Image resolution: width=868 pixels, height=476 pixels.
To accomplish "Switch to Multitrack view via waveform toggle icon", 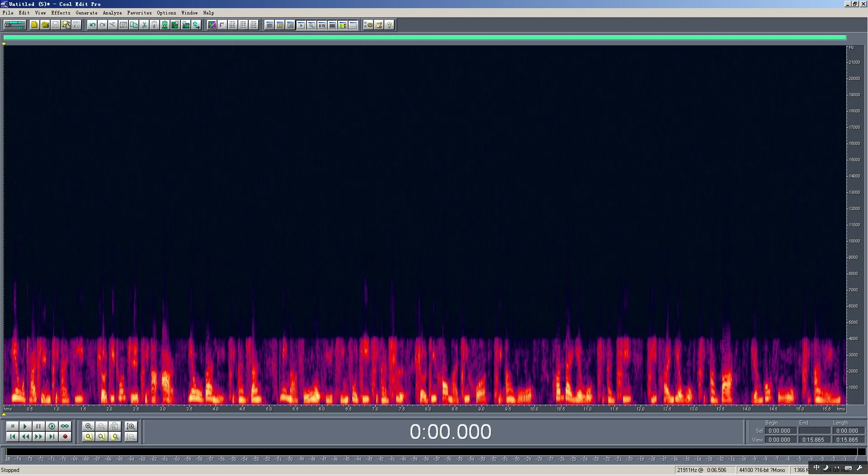I will [x=15, y=25].
